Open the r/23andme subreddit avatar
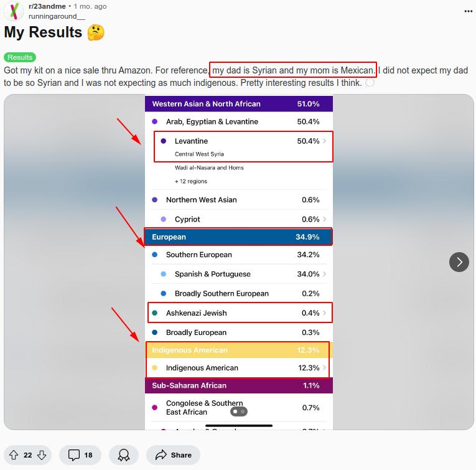Viewport: 476px width, 470px height. (x=13, y=11)
